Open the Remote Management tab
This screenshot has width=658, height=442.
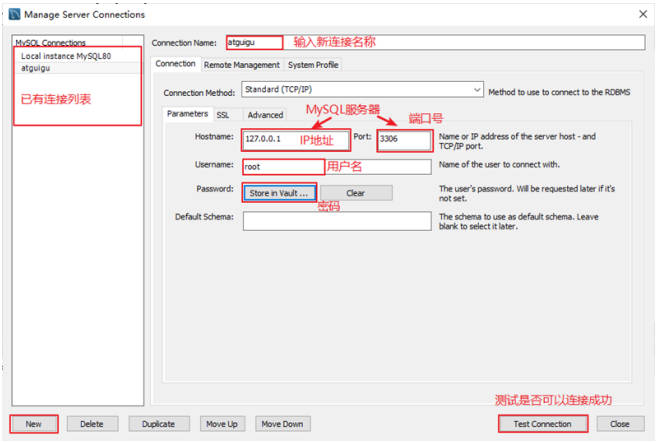click(242, 65)
